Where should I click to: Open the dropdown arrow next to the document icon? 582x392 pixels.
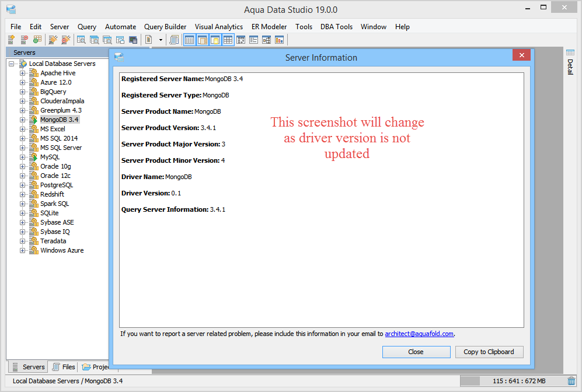[x=161, y=40]
